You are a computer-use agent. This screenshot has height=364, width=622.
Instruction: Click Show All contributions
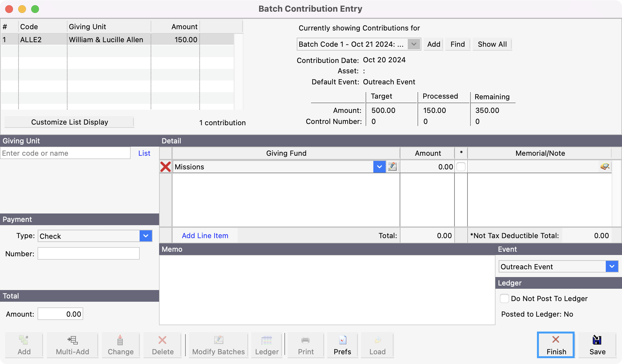pos(491,44)
